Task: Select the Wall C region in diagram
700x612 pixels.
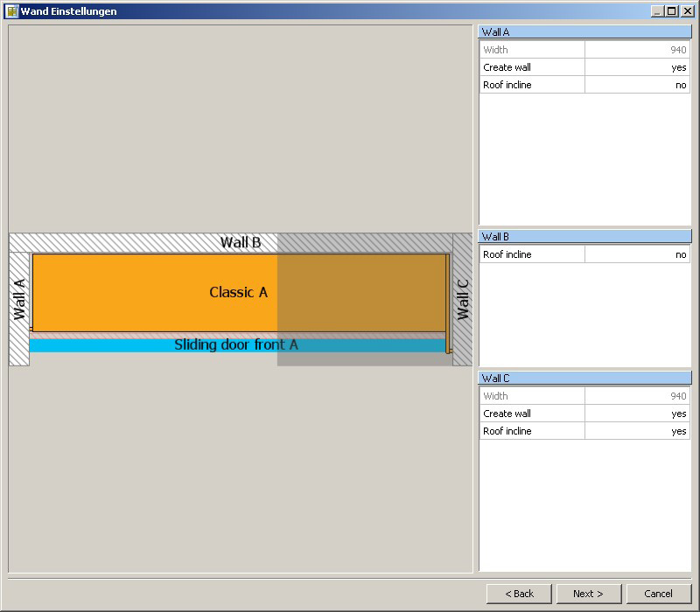Action: tap(462, 299)
